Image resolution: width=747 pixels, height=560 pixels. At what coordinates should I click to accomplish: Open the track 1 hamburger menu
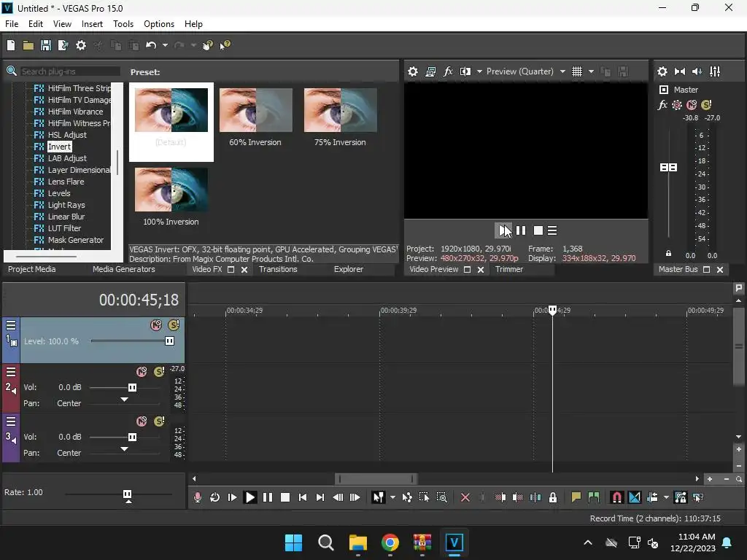coord(10,325)
